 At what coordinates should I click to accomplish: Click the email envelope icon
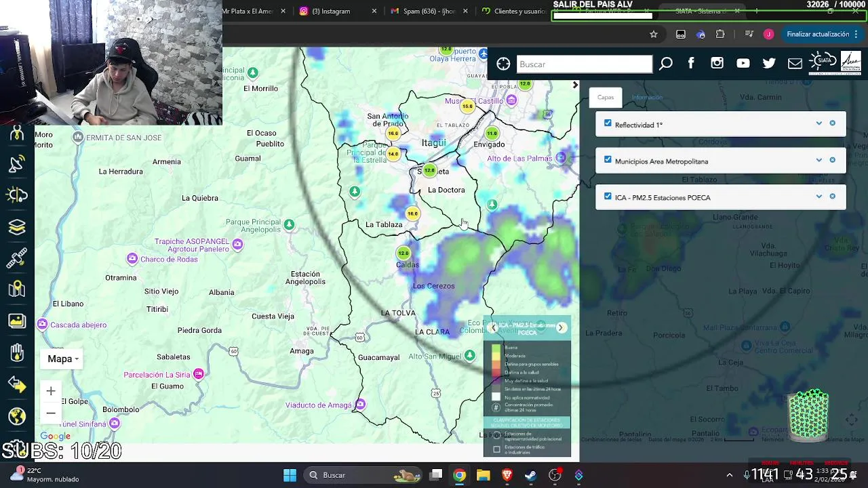[x=795, y=64]
